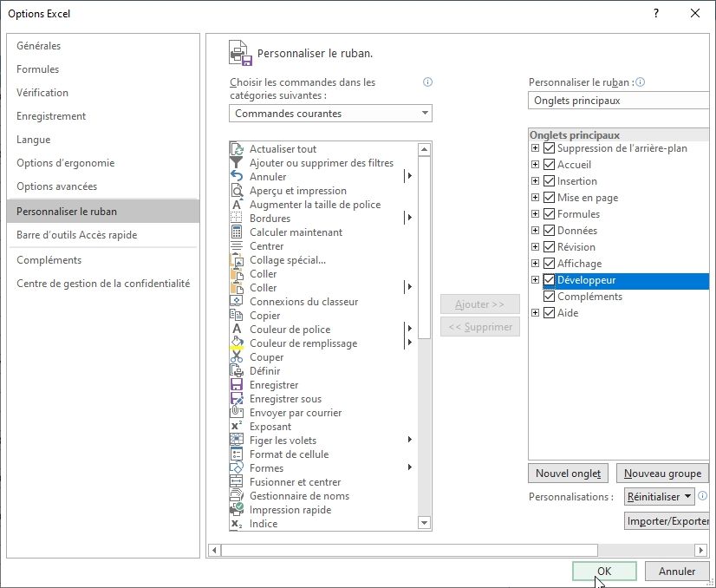This screenshot has height=588, width=716.
Task: Click the Copier icon
Action: (x=237, y=315)
